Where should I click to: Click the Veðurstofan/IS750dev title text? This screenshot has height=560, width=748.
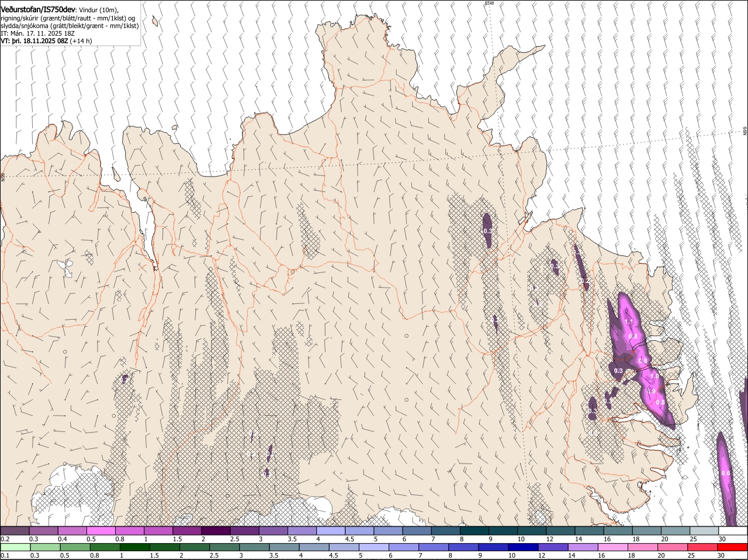coord(38,10)
